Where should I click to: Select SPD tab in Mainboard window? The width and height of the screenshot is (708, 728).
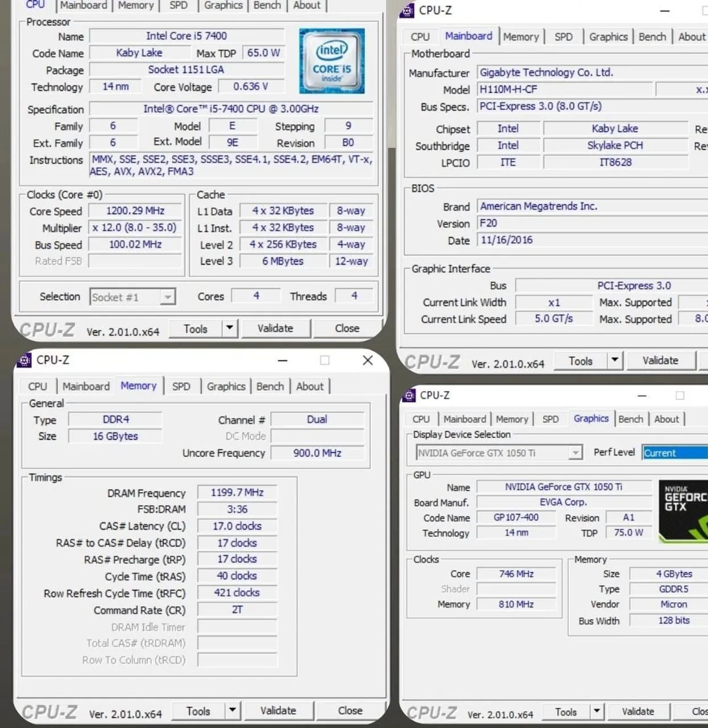tap(564, 36)
